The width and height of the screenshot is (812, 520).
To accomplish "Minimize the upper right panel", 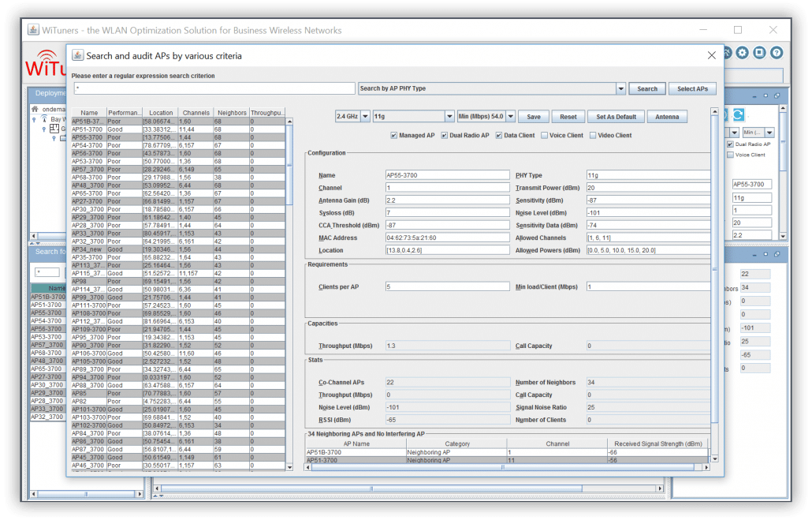I will 754,96.
